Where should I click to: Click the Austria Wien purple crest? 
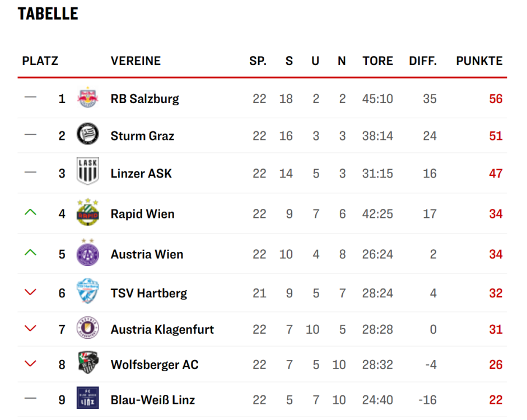[87, 253]
